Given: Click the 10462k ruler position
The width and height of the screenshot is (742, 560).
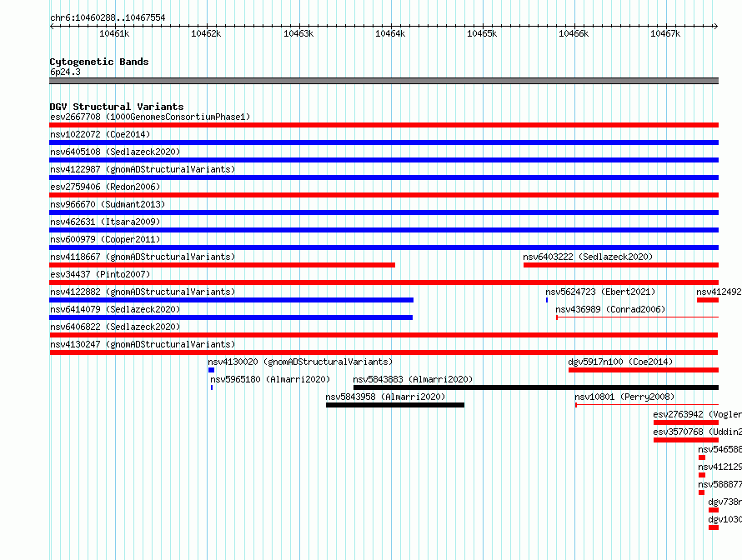Looking at the screenshot, I should point(206,33).
